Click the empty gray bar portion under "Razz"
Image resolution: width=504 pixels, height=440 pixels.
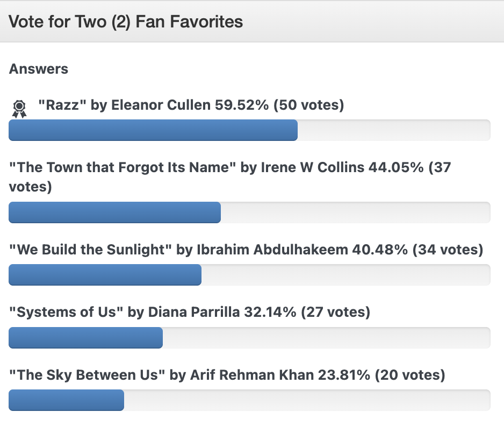click(393, 130)
